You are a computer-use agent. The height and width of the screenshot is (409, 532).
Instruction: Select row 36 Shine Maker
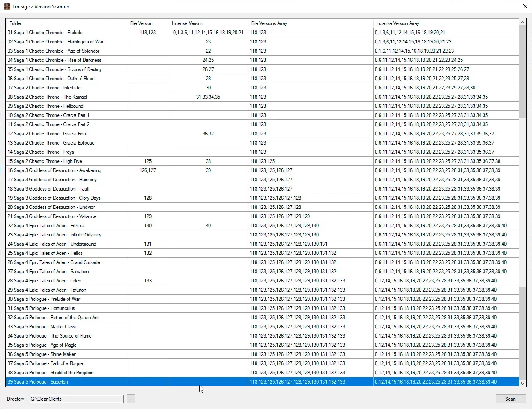(x=262, y=354)
